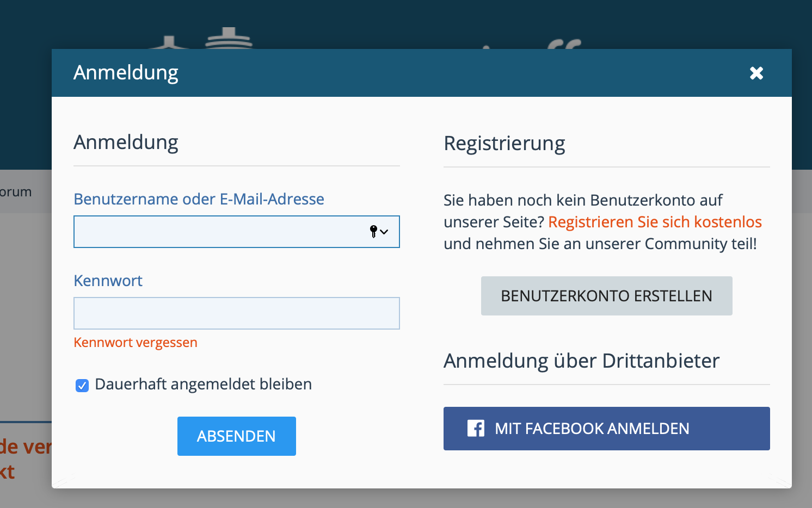Uncheck the Dauerhaft angemeldet bleiben checkbox
This screenshot has height=508, width=812.
[82, 386]
